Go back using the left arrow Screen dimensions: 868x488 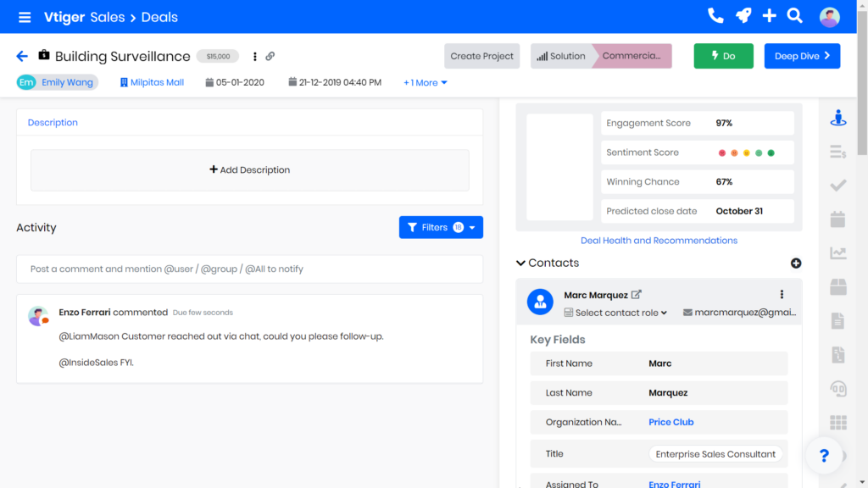pos(22,56)
